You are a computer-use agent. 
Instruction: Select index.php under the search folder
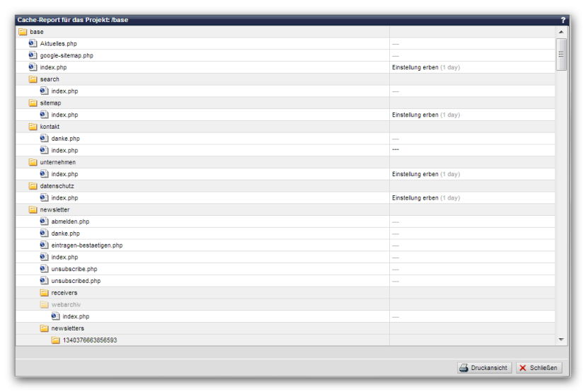[x=64, y=91]
